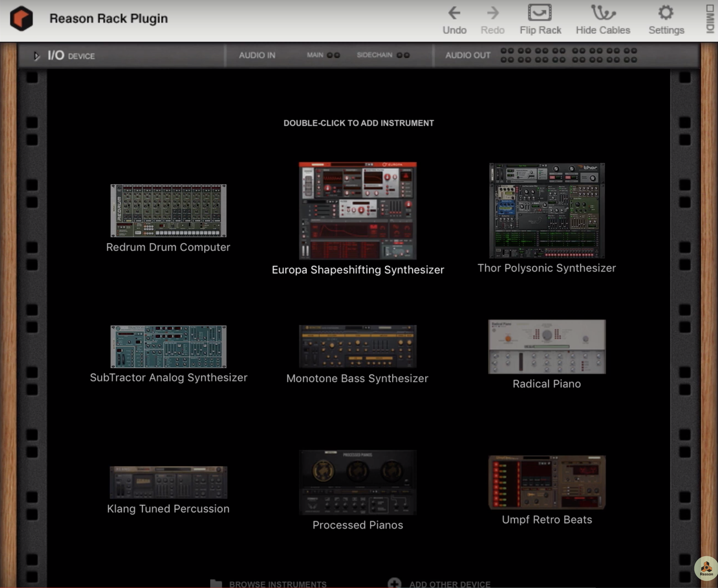Select the Umpf Retro Beats thumbnail
This screenshot has width=718, height=588.
(x=547, y=482)
